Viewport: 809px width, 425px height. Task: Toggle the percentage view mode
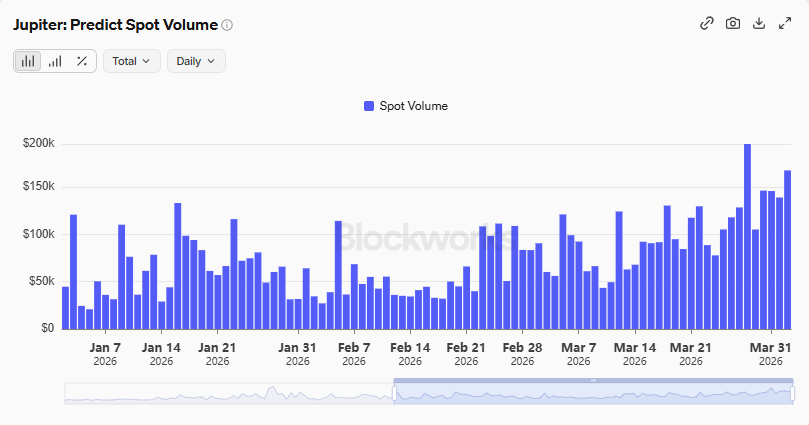(82, 61)
